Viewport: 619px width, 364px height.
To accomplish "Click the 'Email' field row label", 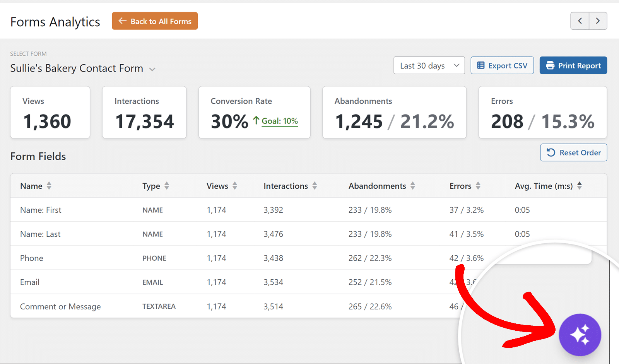I will (30, 282).
